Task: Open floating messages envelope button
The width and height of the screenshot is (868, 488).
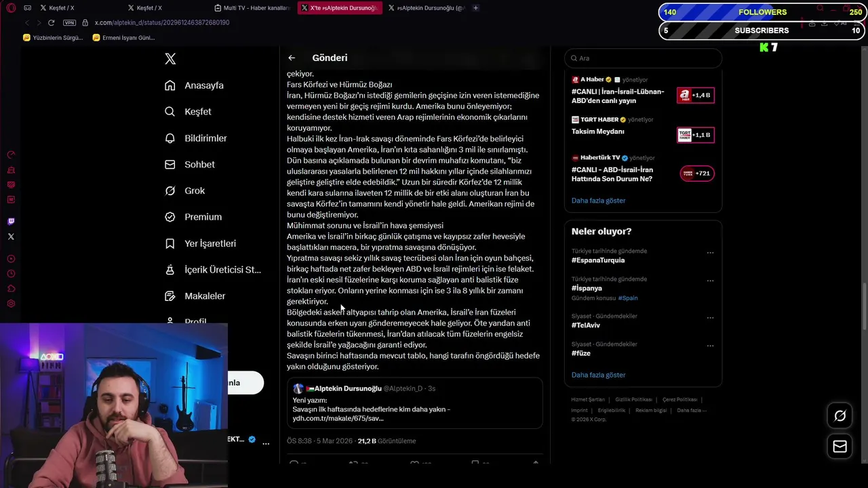Action: 840,446
